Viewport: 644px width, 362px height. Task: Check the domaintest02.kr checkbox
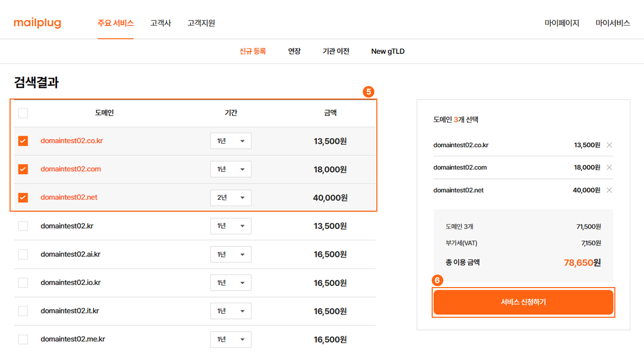[x=23, y=226]
